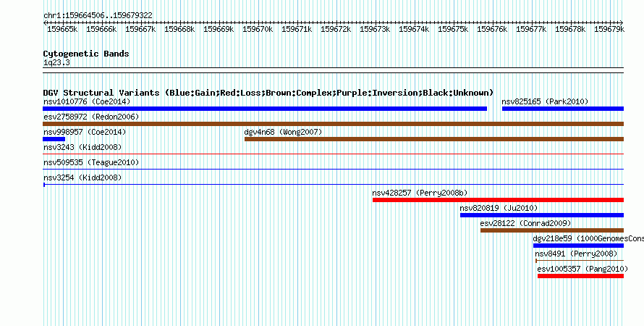This screenshot has height=326, width=644.
Task: Click the 159666k ruler position
Action: click(x=101, y=29)
